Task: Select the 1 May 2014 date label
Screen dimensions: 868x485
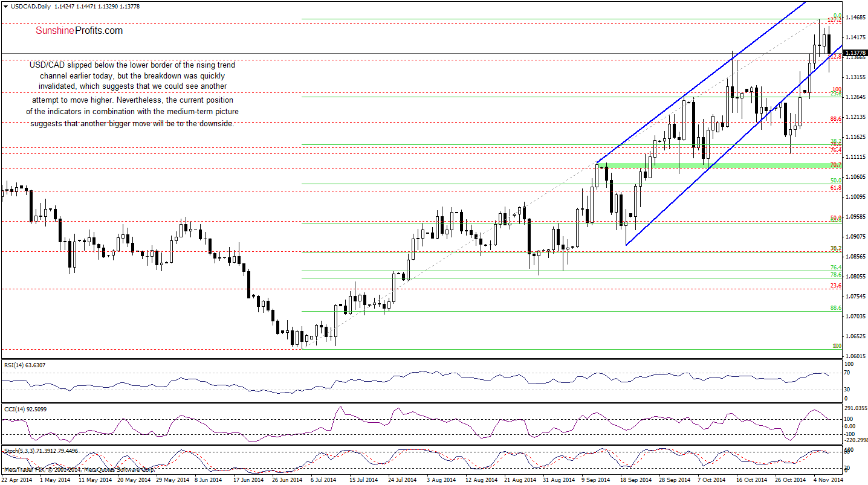Action: point(54,481)
